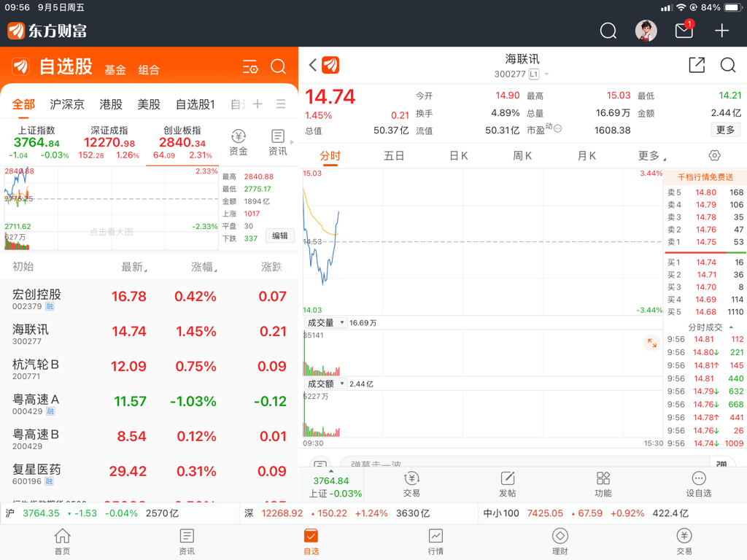747x560 pixels.
Task: Share or export the 海联讯 page
Action: click(697, 65)
